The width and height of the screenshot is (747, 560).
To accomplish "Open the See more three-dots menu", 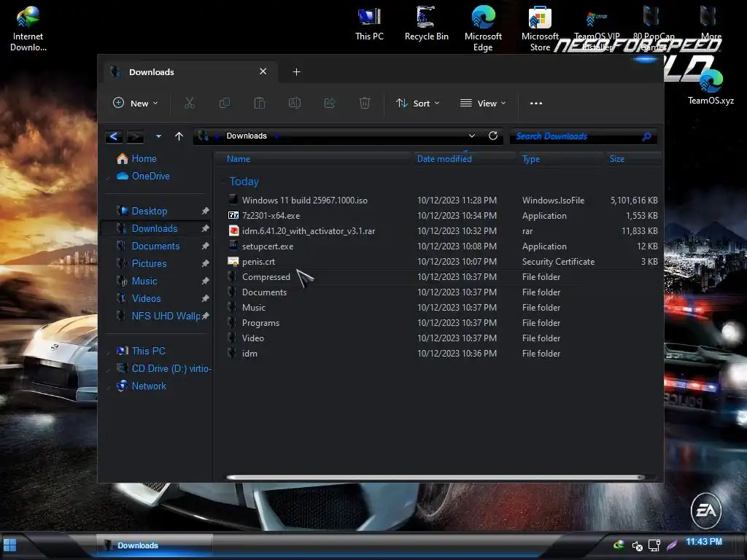I will click(x=536, y=103).
